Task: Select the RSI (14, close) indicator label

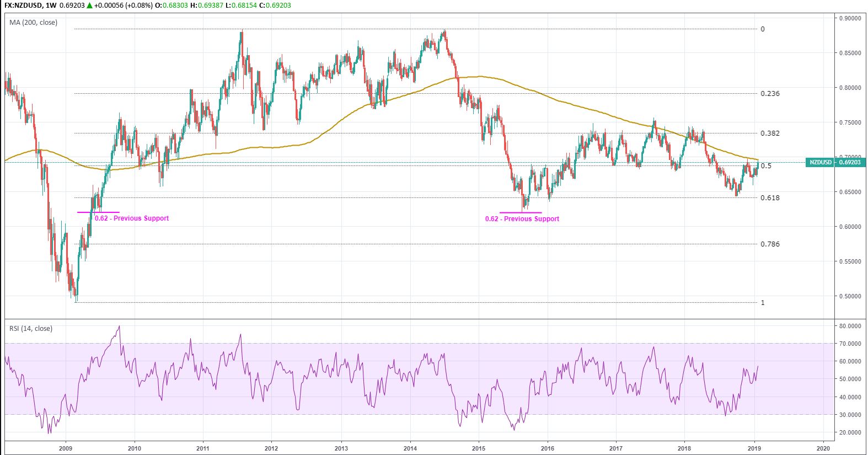Action: 31,329
